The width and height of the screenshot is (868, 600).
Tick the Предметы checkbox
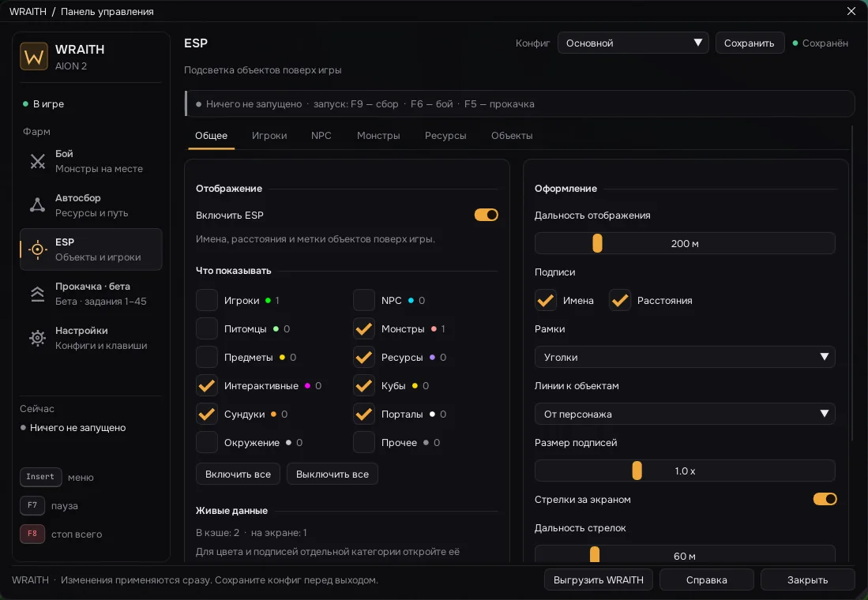pos(207,357)
